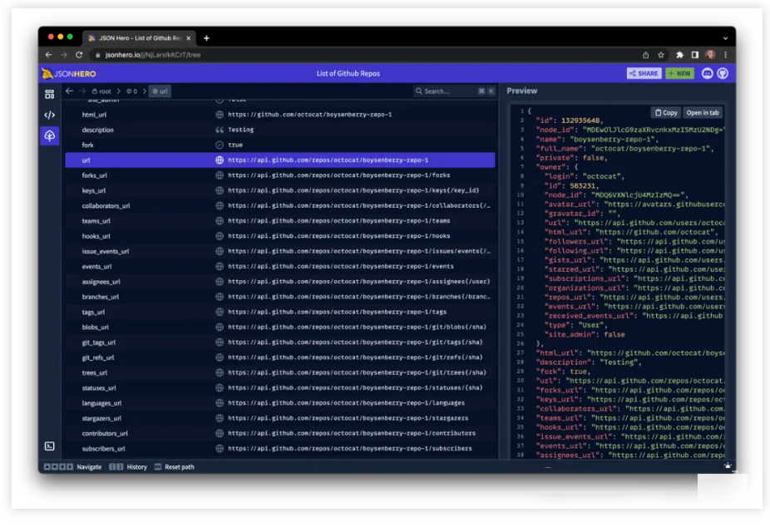Open the Discord community icon
This screenshot has height=532, width=770.
click(708, 73)
